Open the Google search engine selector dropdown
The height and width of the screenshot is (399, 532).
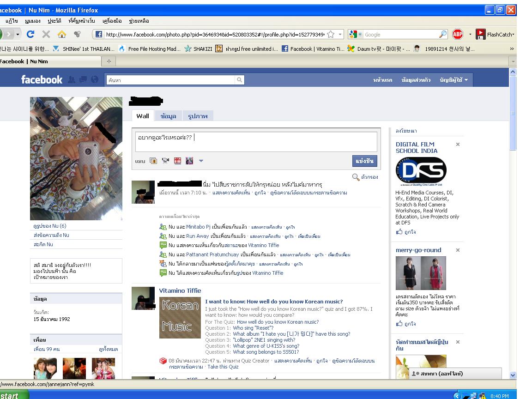click(x=356, y=34)
